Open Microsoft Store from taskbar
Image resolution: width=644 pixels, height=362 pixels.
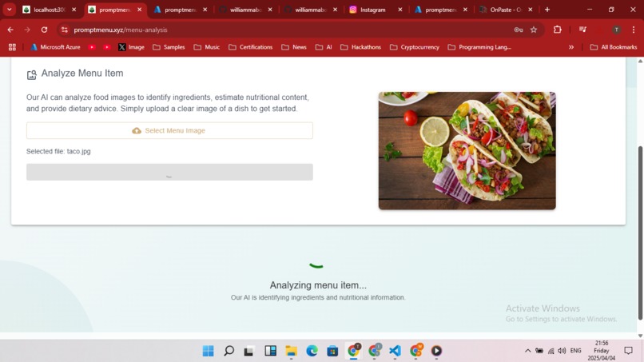(332, 351)
